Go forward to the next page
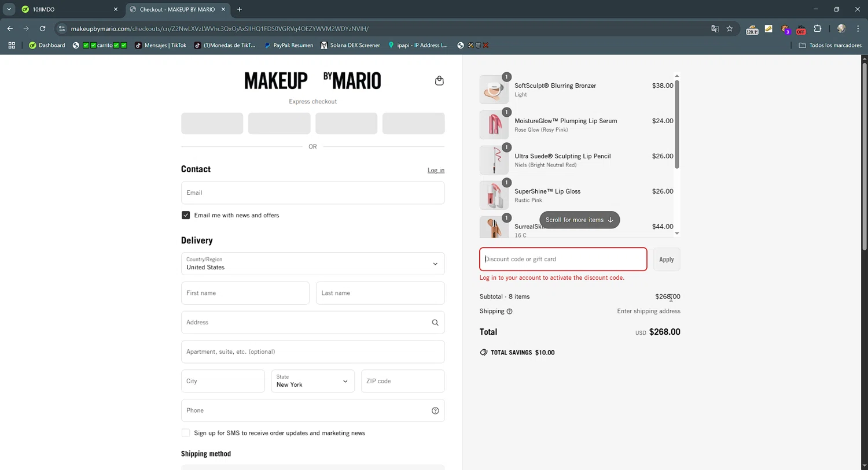This screenshot has width=868, height=470. point(26,28)
